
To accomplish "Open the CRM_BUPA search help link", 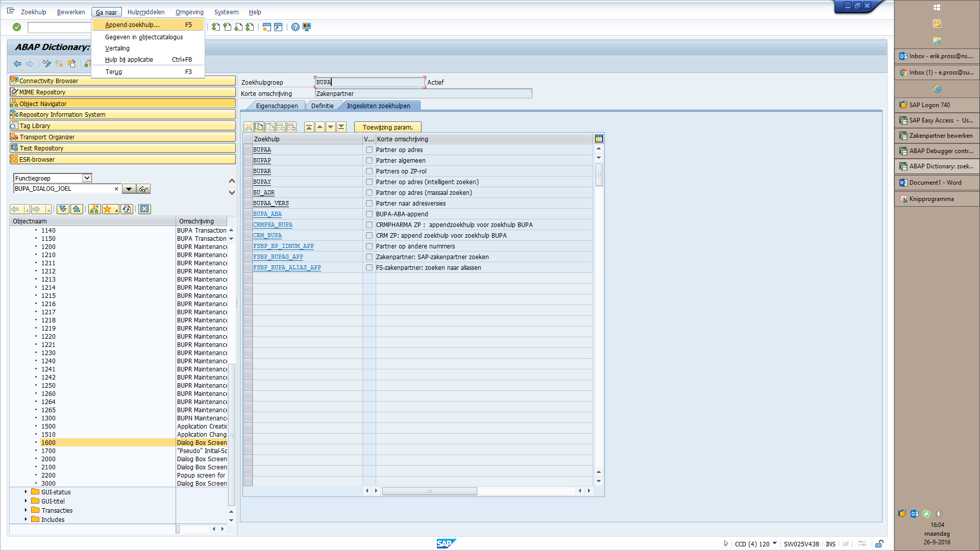I will pyautogui.click(x=267, y=236).
